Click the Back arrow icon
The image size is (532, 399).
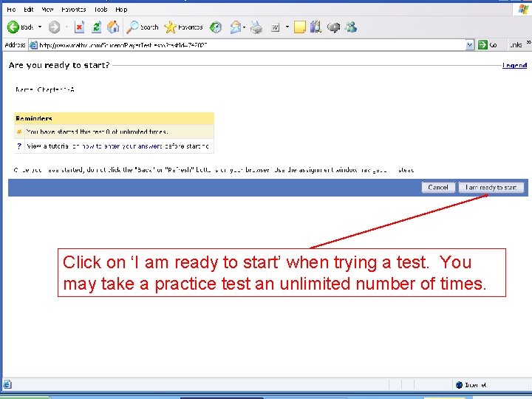tap(13, 27)
